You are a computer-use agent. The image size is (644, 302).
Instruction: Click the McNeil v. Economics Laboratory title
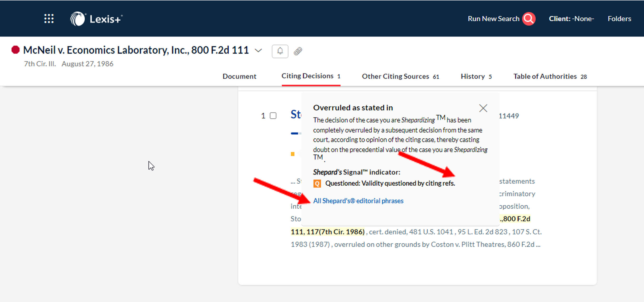[136, 50]
